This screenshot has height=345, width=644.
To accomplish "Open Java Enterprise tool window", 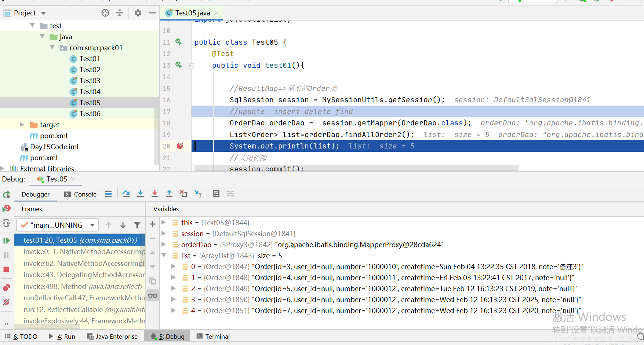I will click(112, 337).
